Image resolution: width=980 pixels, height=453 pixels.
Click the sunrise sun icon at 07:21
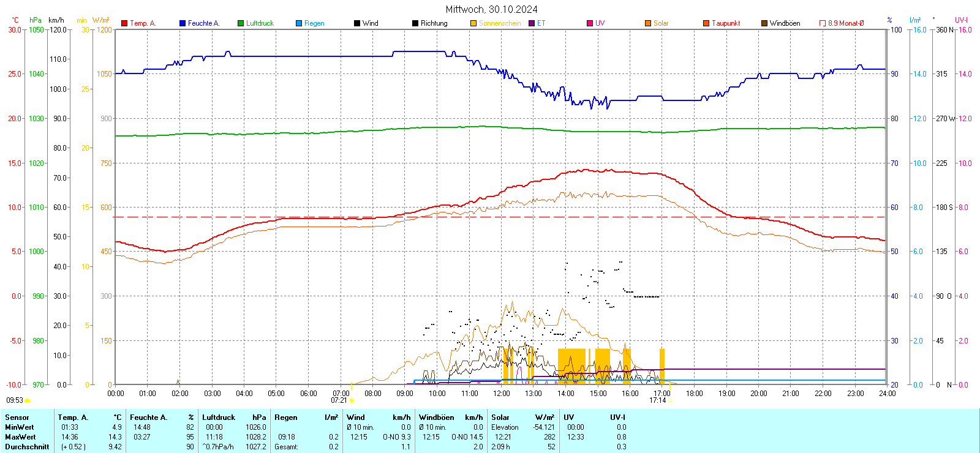352,400
